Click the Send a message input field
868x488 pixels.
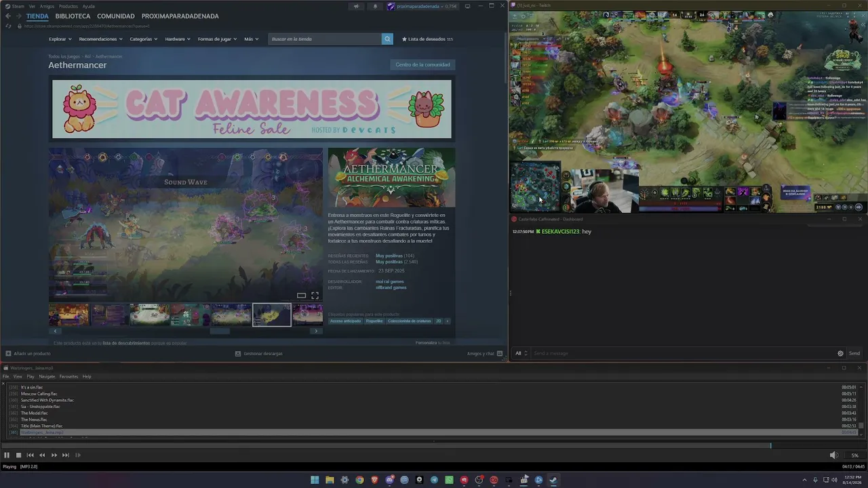tap(683, 353)
